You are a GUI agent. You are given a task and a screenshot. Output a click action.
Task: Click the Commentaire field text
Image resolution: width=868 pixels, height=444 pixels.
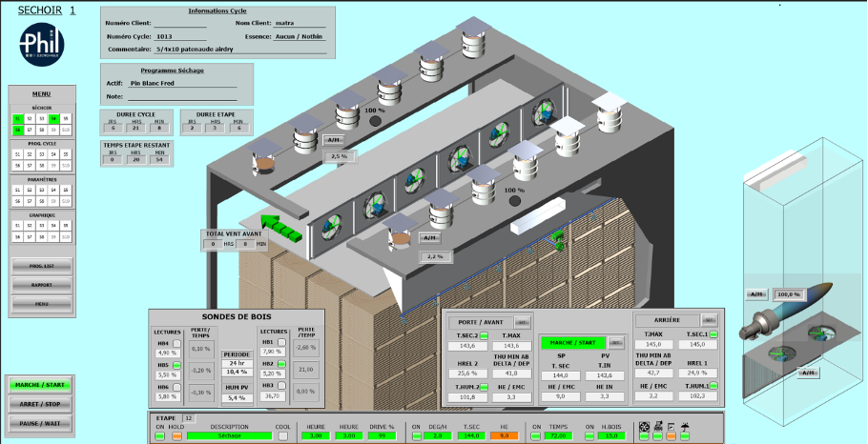pyautogui.click(x=239, y=50)
